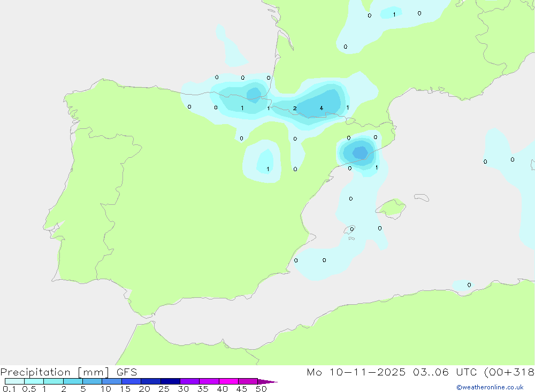Click the 0.1–0.5 mm palest legend swatch
The height and width of the screenshot is (392, 535).
click(14, 381)
